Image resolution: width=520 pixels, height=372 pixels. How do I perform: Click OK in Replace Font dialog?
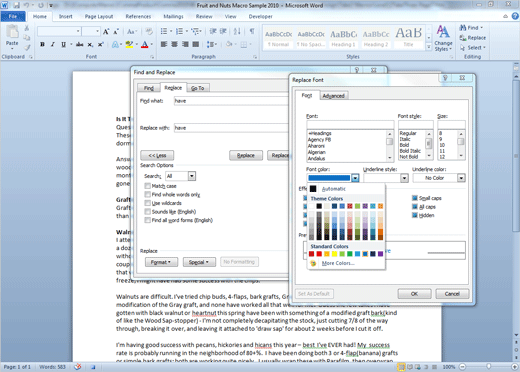tap(414, 294)
